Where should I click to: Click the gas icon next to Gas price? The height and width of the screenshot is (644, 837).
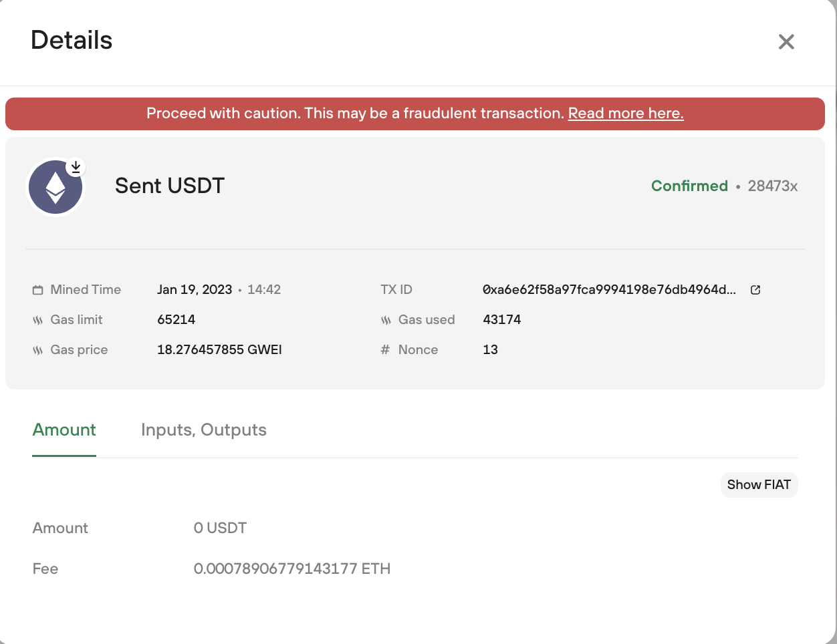tap(37, 350)
